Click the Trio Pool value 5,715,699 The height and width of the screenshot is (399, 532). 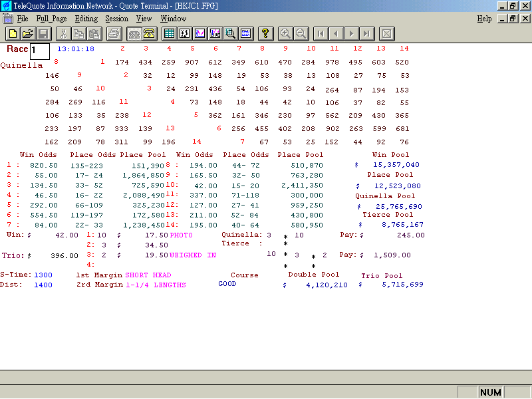402,285
